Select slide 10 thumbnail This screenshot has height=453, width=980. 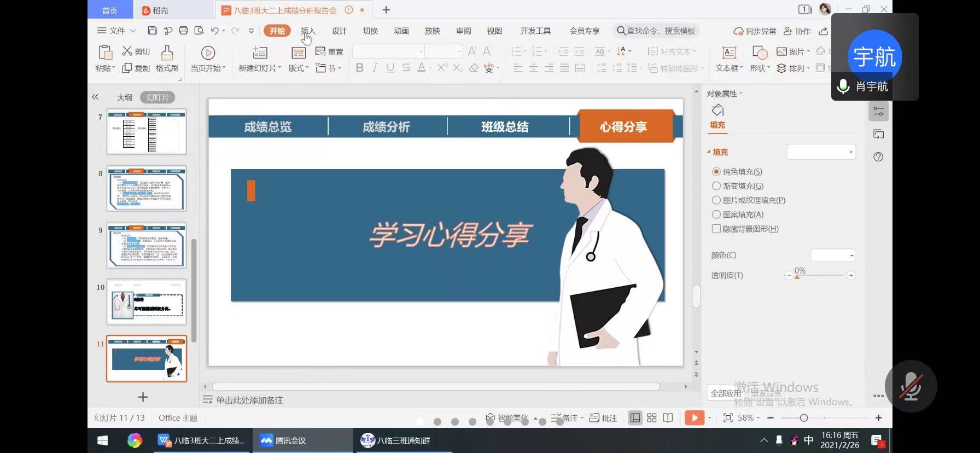[x=147, y=302]
